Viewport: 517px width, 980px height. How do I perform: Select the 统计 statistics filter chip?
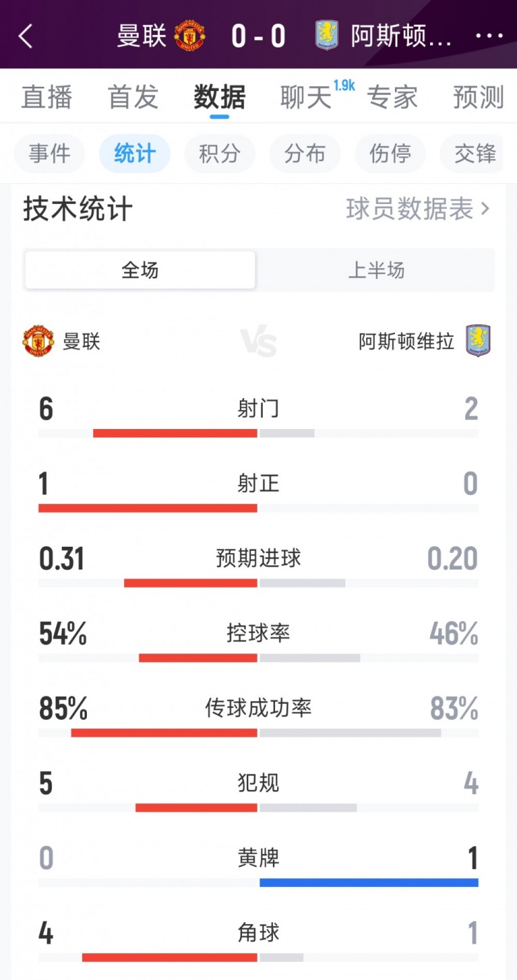point(134,153)
